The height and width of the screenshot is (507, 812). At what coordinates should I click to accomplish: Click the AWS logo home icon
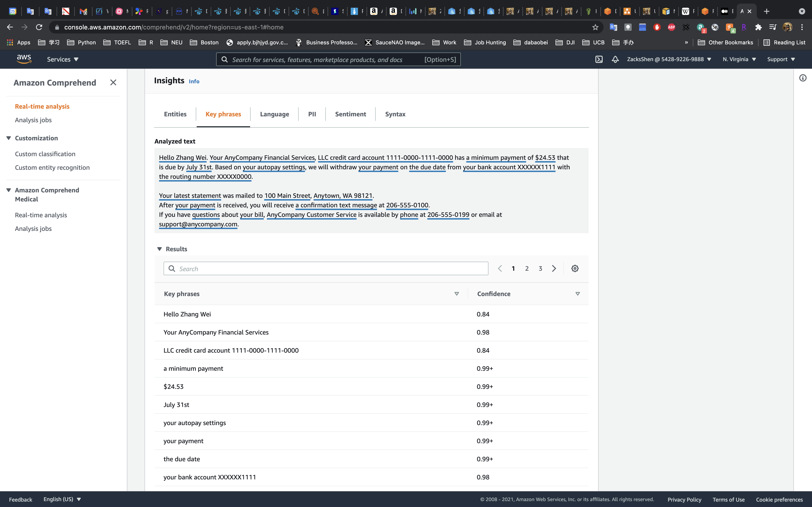click(x=24, y=59)
